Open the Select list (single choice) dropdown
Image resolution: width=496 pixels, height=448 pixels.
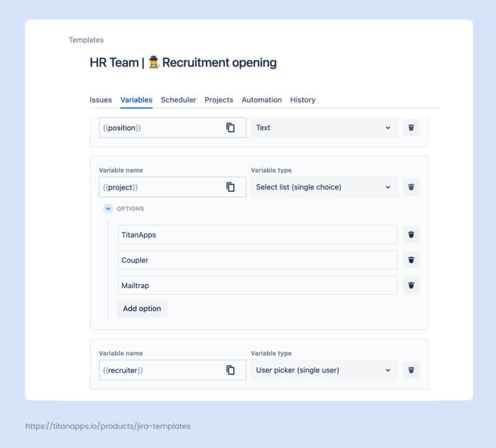[324, 187]
